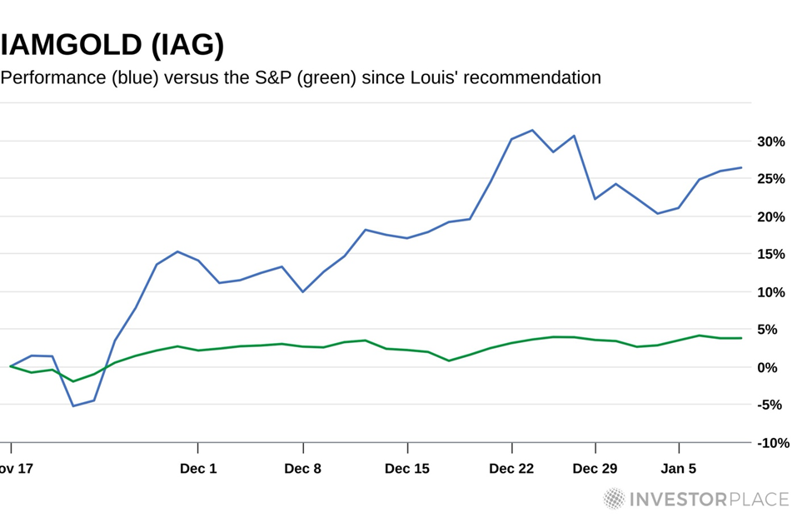Click the performance subtitle under the title

(x=300, y=78)
